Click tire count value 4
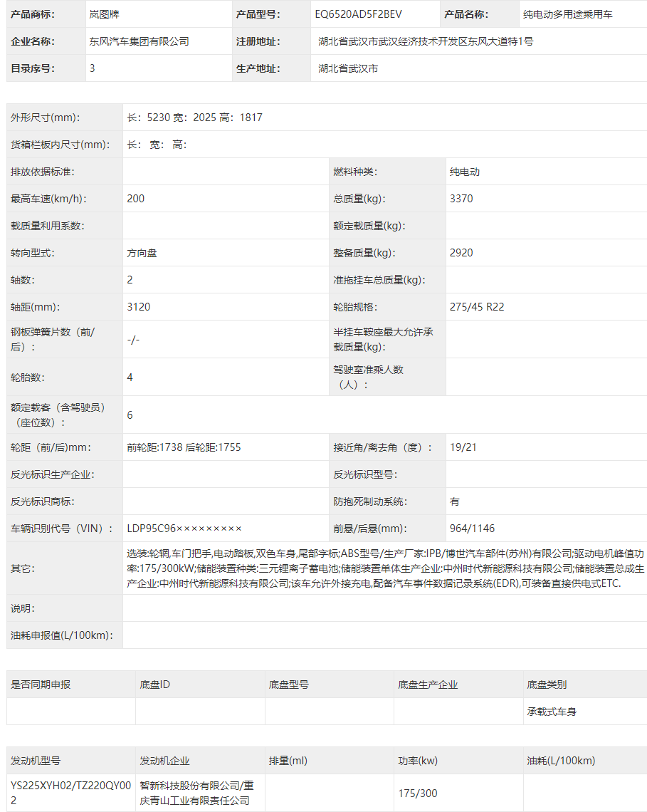647x812 pixels. 130,378
